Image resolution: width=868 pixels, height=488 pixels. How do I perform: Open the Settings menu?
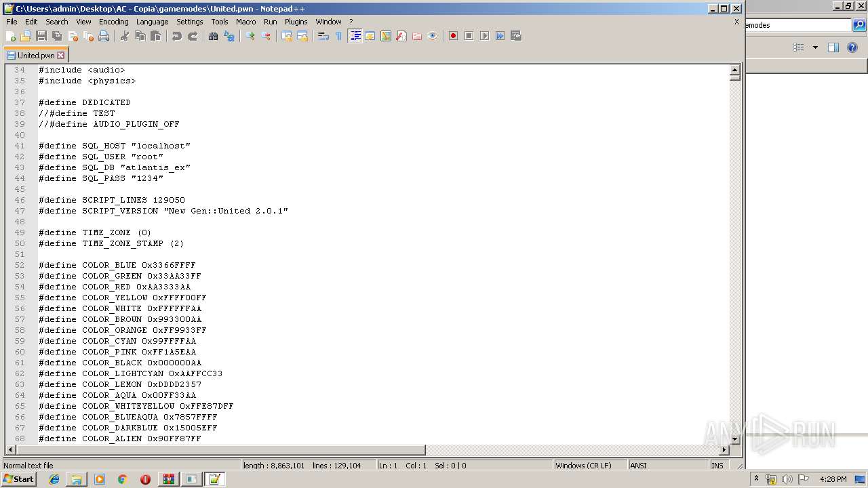(190, 22)
